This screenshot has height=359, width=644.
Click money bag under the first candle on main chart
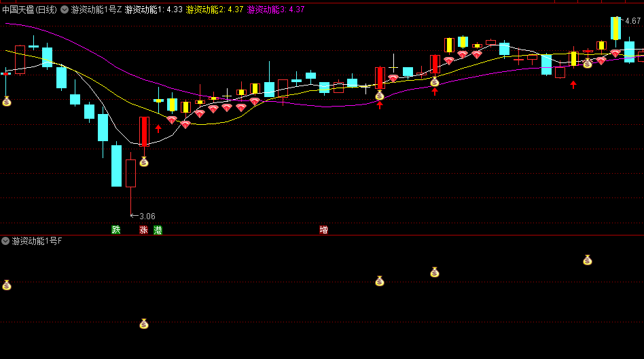[7, 101]
